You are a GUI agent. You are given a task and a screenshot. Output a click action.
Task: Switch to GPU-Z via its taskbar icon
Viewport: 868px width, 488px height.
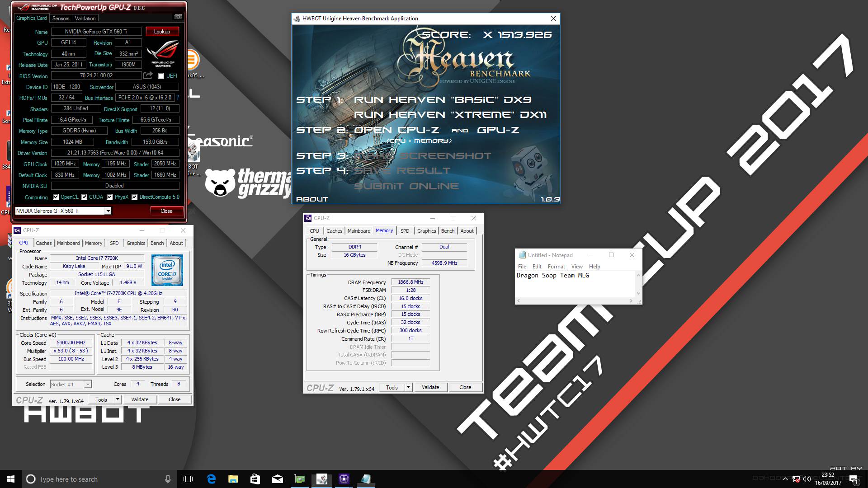pos(299,479)
